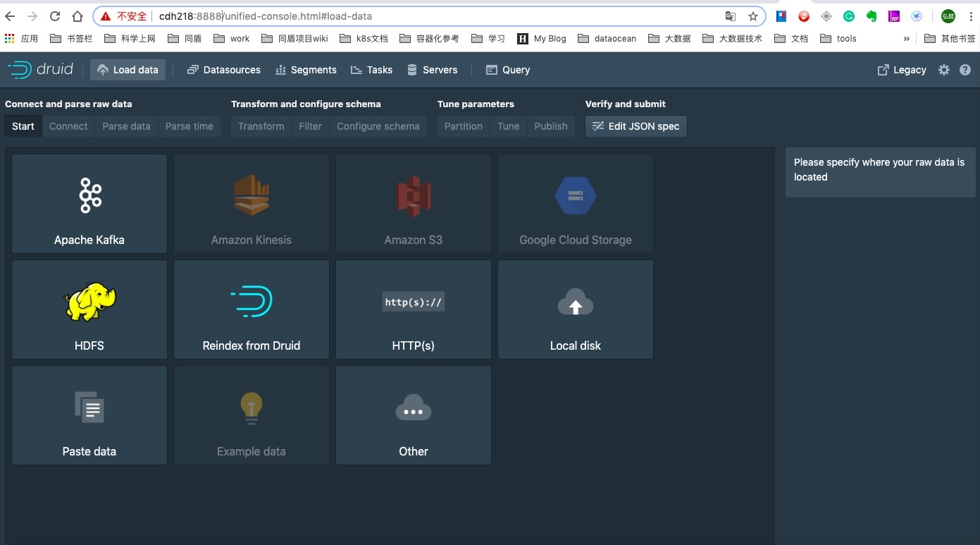Reload the page in the browser

[x=55, y=16]
